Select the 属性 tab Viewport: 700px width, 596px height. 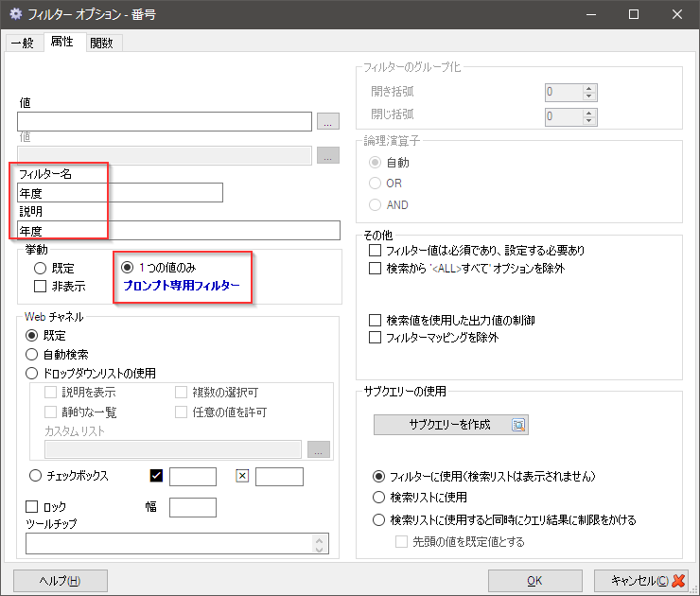tap(62, 42)
